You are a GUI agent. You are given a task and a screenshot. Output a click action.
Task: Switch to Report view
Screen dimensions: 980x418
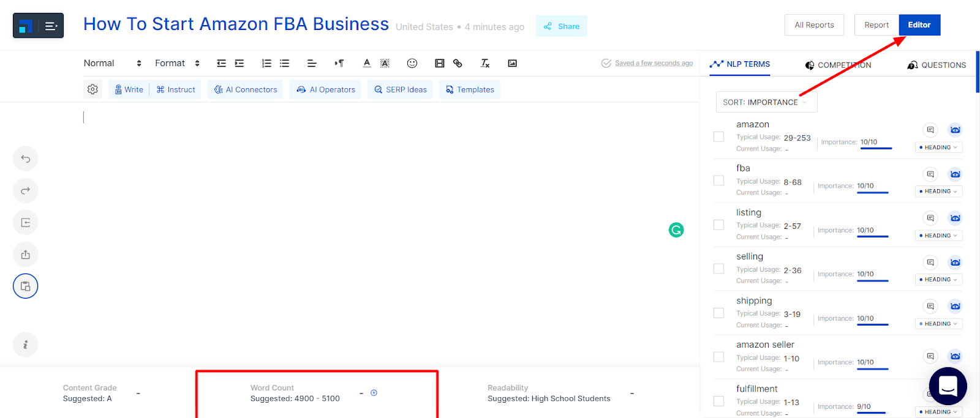876,25
